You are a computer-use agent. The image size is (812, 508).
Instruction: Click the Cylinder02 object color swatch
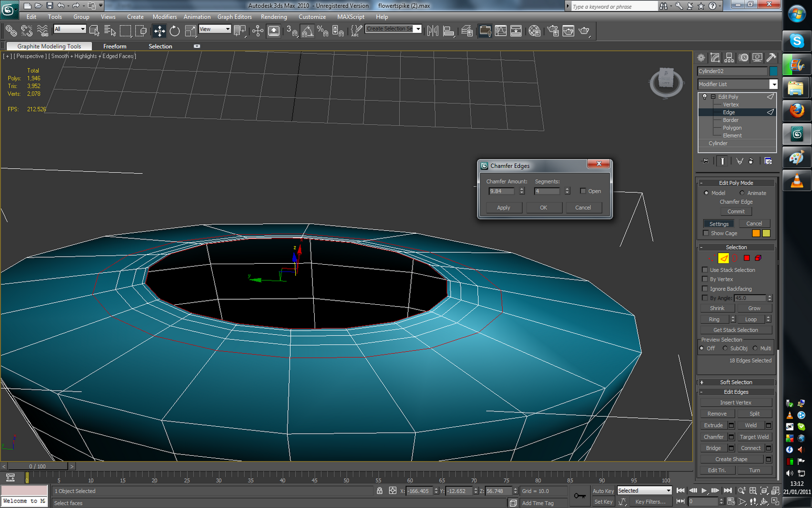point(773,71)
